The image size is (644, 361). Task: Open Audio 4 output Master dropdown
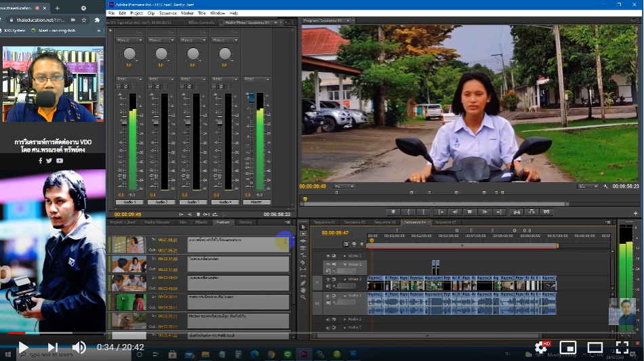tap(225, 40)
